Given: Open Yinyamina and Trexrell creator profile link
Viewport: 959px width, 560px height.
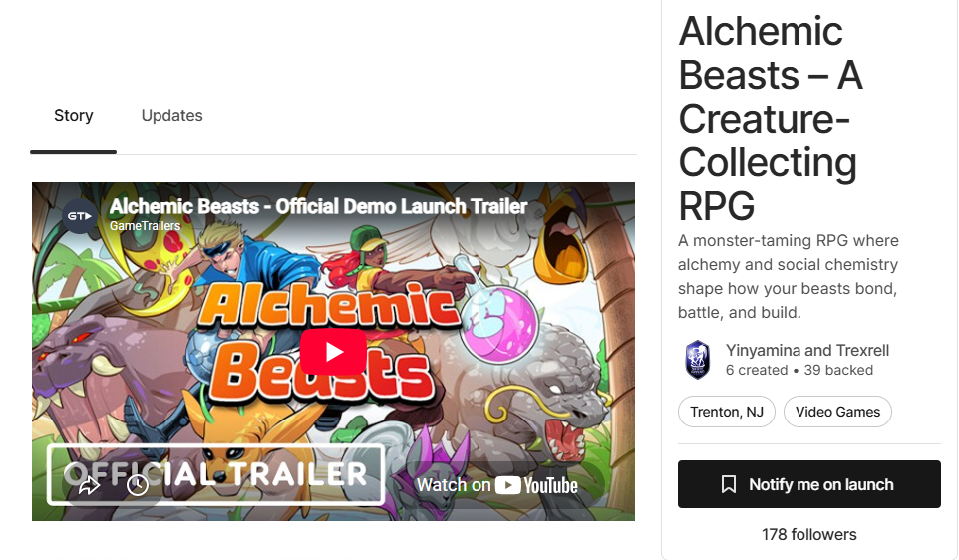Looking at the screenshot, I should (x=807, y=351).
